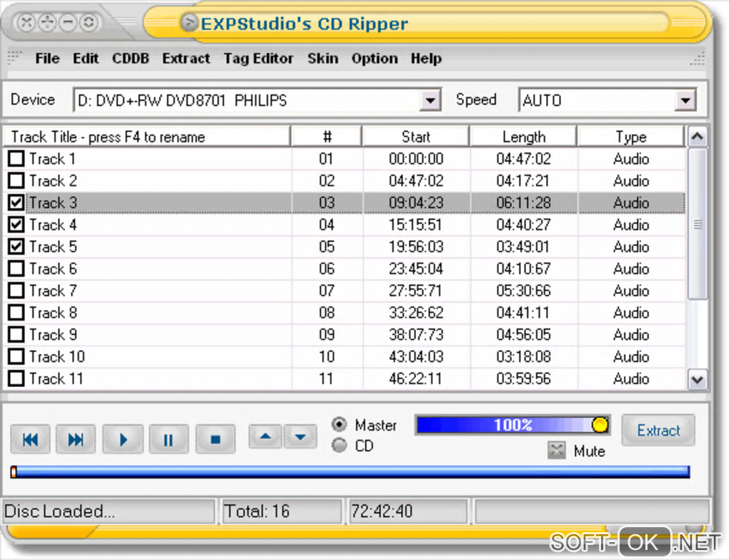This screenshot has width=729, height=560.
Task: Click Track 8 start time 33:26:62
Action: [x=416, y=313]
